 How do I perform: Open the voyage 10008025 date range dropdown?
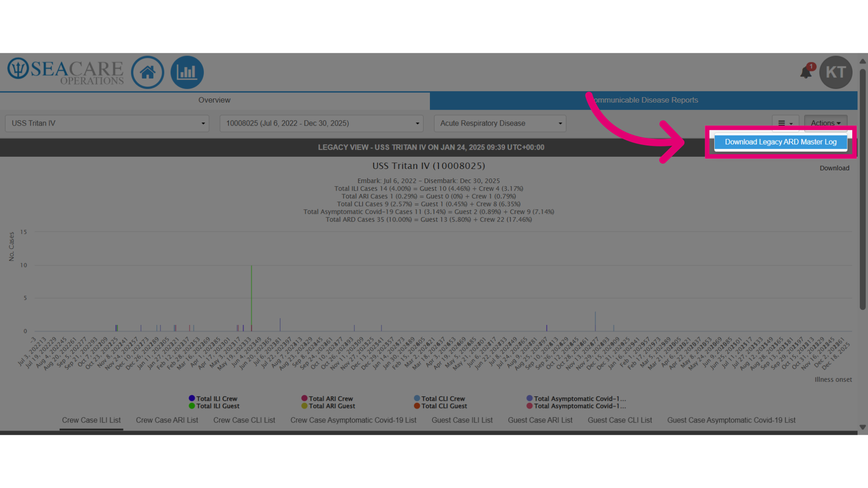pyautogui.click(x=321, y=123)
